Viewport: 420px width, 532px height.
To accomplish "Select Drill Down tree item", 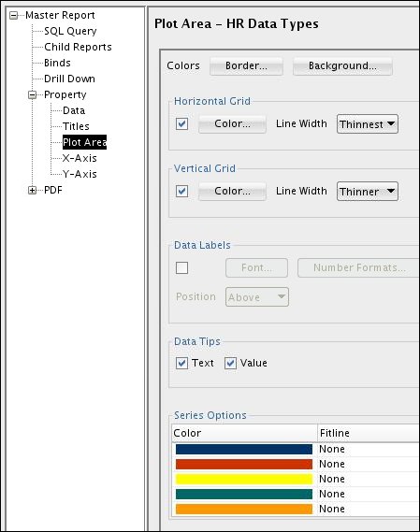I will coord(69,79).
